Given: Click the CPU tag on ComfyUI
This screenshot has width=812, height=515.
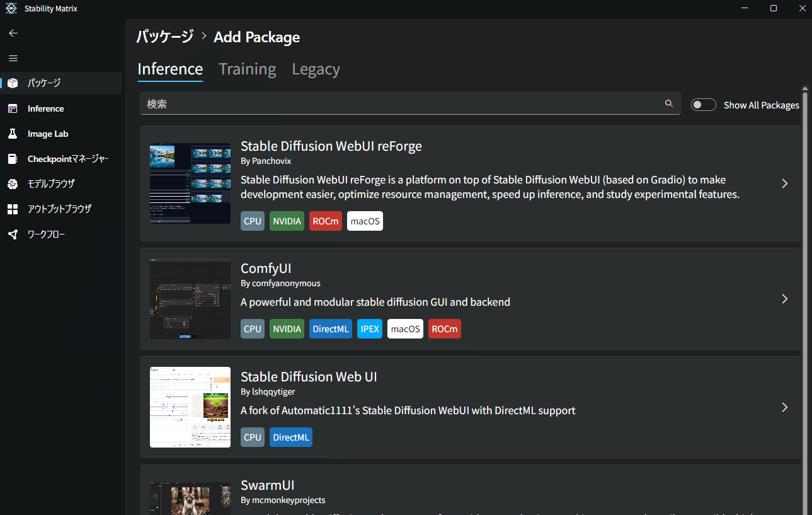Looking at the screenshot, I should [253, 329].
